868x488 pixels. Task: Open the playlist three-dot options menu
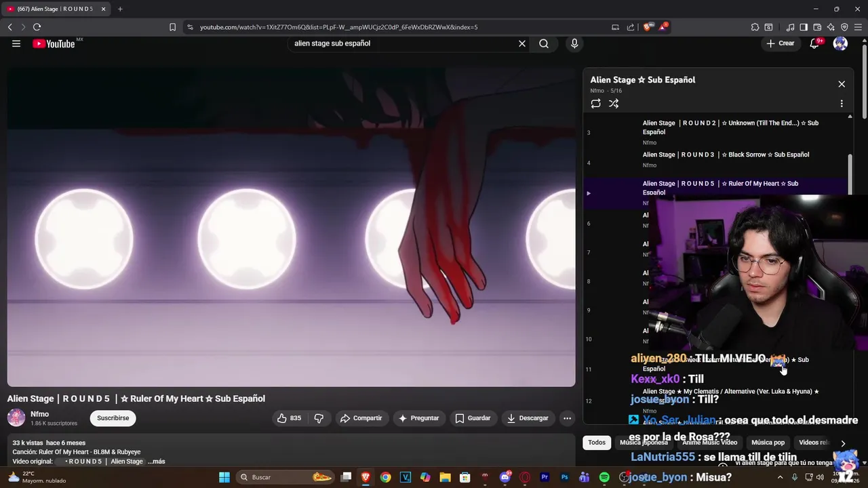(842, 104)
